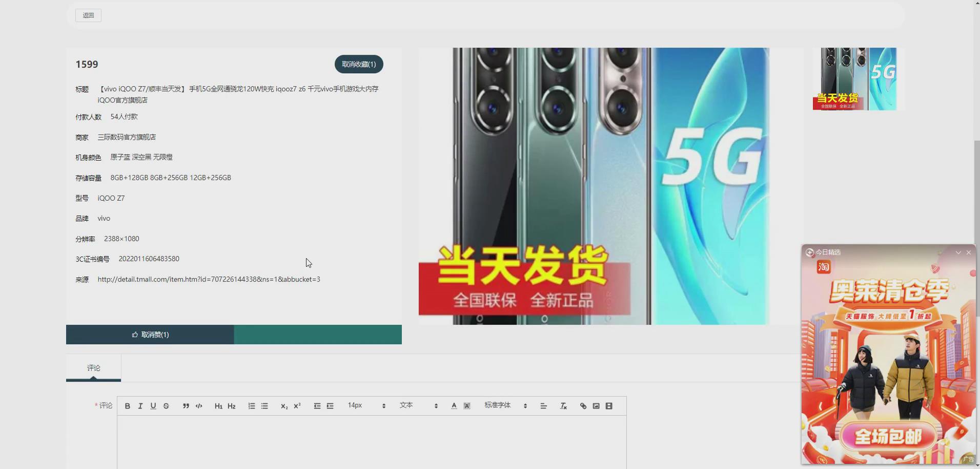The width and height of the screenshot is (980, 469).
Task: Decrease the text indent
Action: pyautogui.click(x=317, y=406)
